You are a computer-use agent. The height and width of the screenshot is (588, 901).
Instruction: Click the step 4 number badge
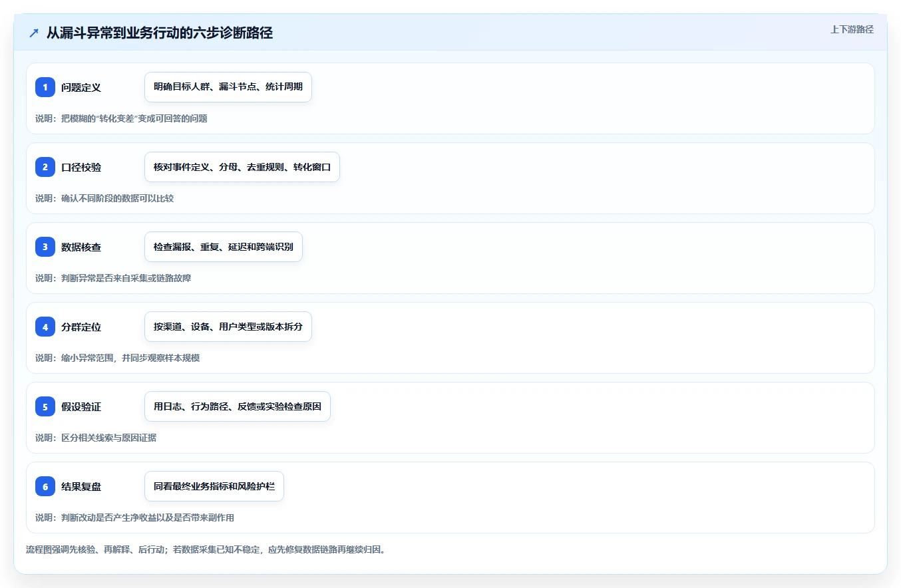pos(45,327)
